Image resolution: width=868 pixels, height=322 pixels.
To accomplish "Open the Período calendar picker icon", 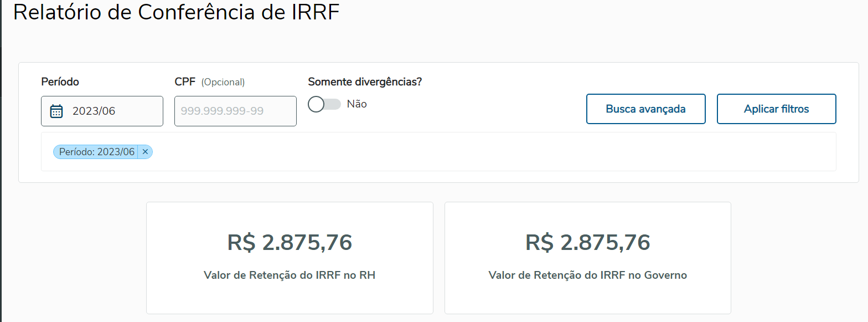I will pos(56,111).
